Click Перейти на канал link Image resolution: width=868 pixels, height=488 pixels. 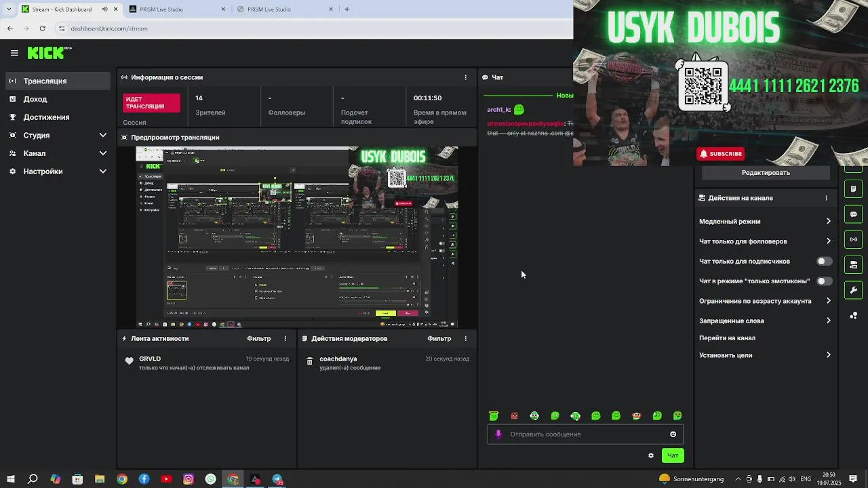pyautogui.click(x=727, y=338)
